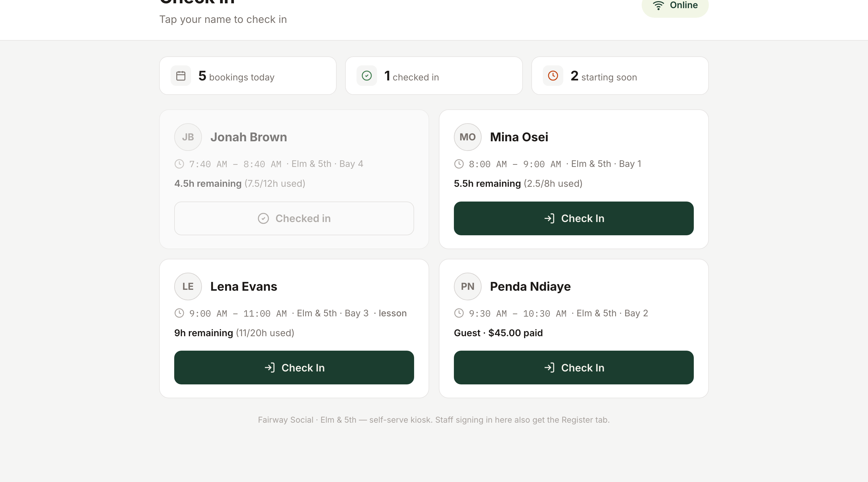Click the MO avatar for Mina Osei
868x482 pixels.
tap(467, 137)
